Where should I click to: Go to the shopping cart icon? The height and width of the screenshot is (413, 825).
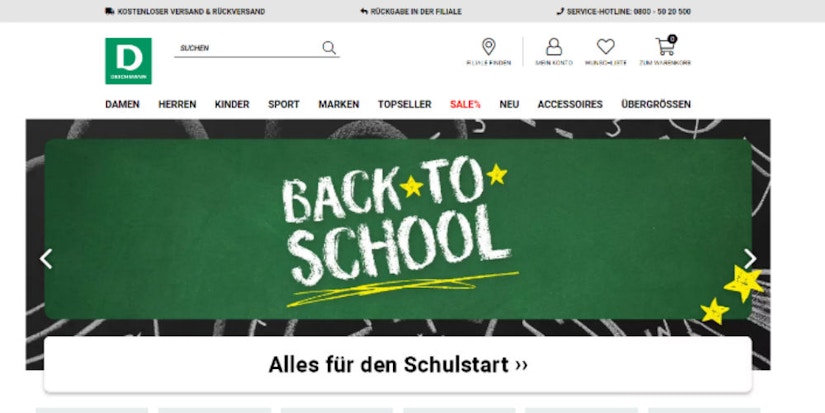666,46
